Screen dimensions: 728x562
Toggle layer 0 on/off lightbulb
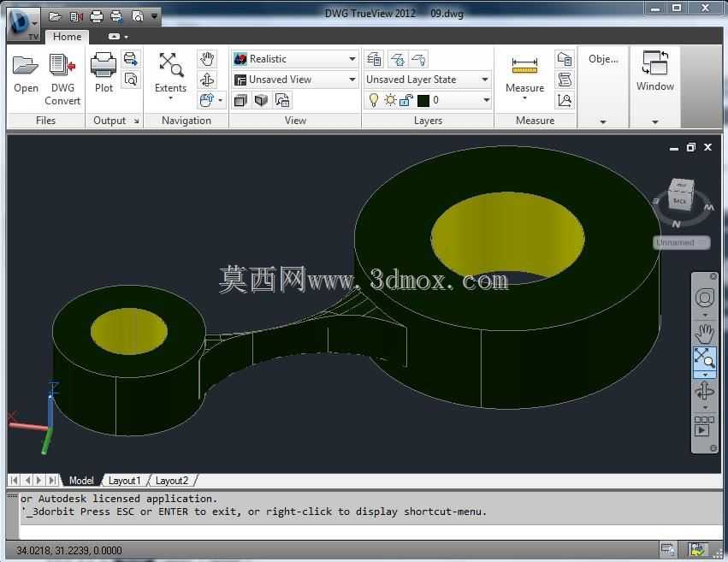[x=373, y=100]
